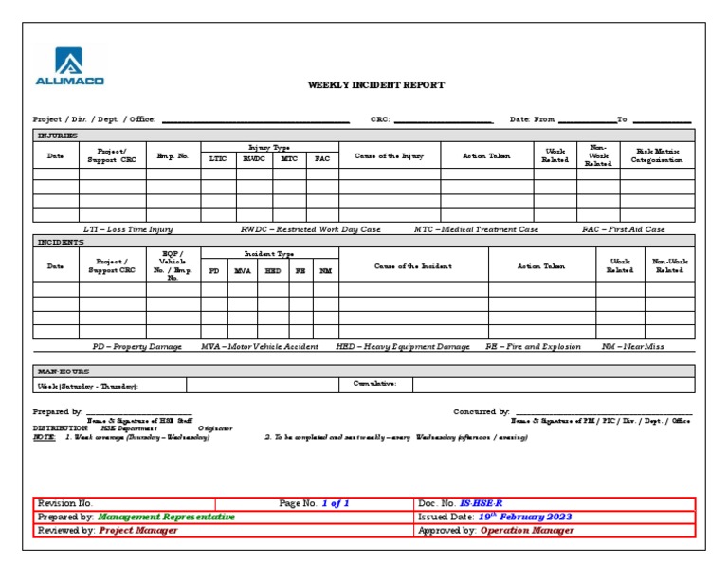
Task: Select the MAN-HOURS section heading
Action: point(64,372)
